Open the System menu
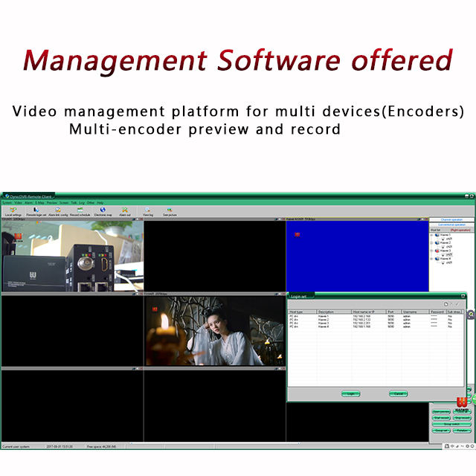 tap(7, 202)
